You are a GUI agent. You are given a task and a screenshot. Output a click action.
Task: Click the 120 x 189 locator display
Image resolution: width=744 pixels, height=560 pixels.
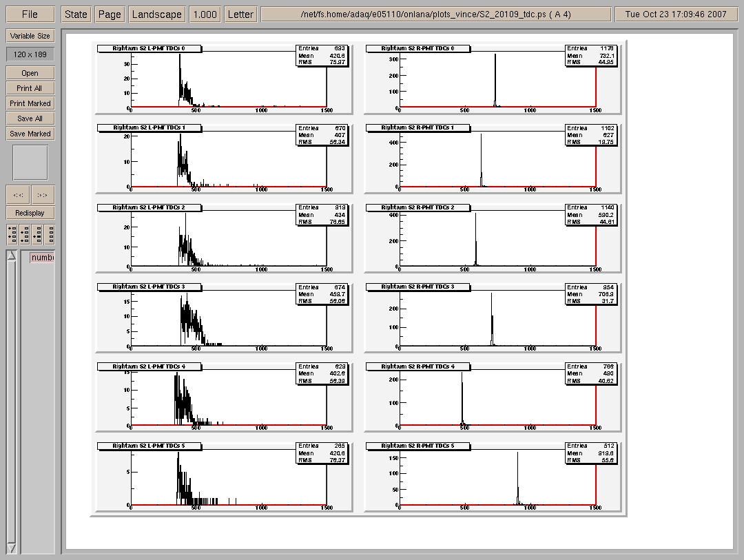coord(30,54)
